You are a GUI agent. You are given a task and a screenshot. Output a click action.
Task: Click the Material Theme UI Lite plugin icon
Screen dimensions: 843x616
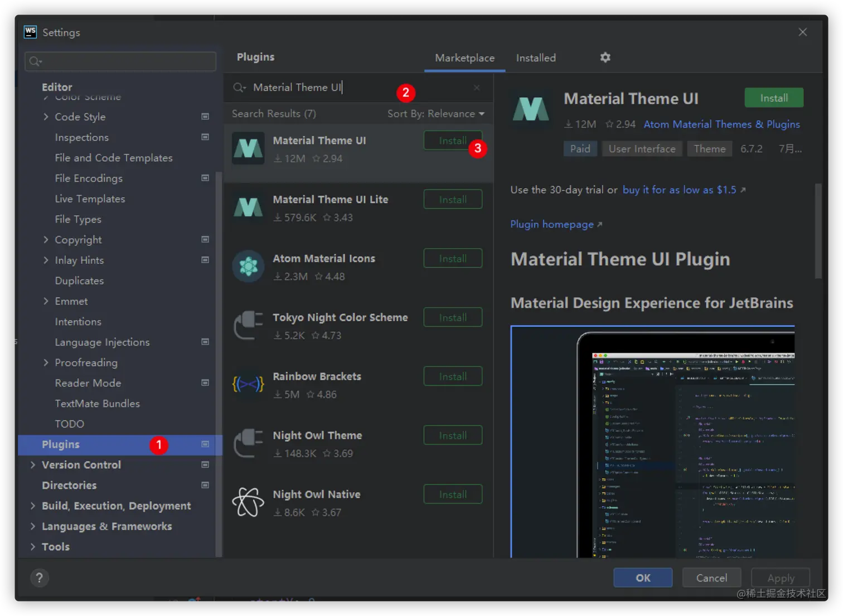click(x=248, y=207)
